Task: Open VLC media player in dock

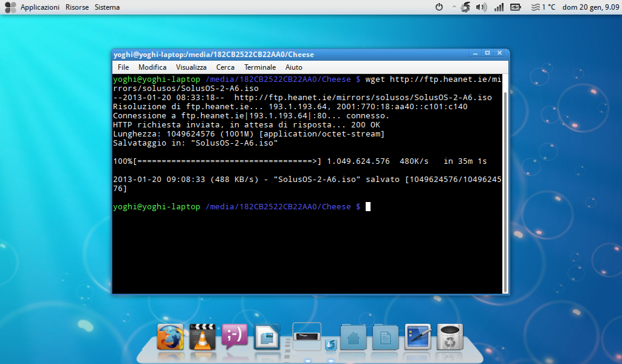Action: [x=202, y=337]
